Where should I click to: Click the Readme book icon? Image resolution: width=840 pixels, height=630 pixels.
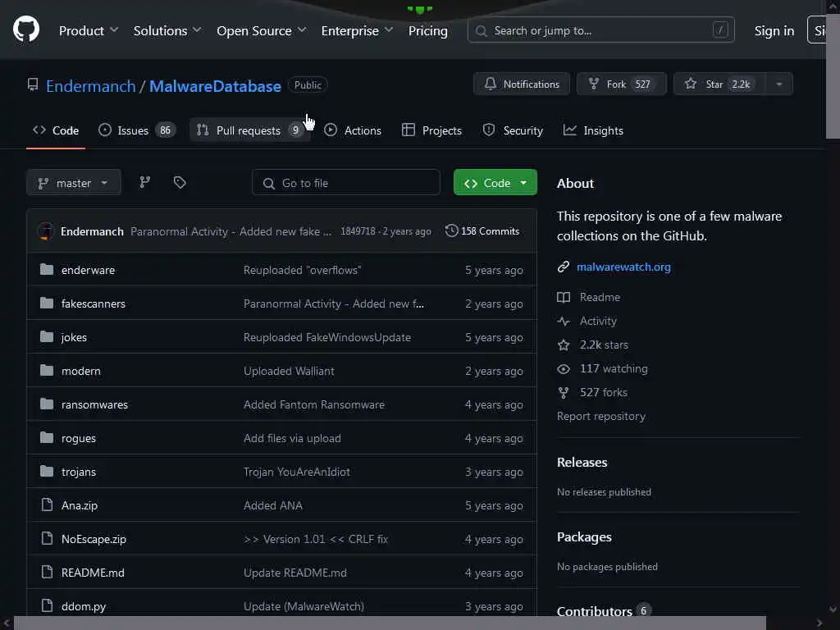pyautogui.click(x=564, y=297)
